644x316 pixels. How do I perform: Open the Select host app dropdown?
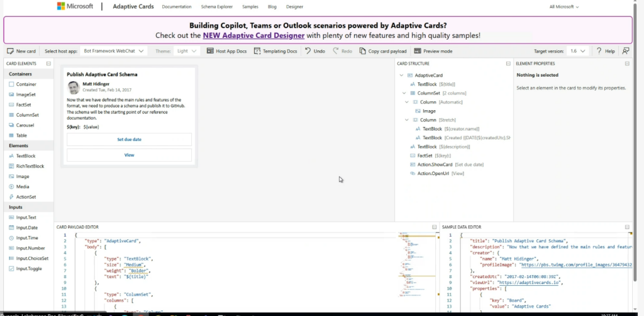(x=113, y=52)
